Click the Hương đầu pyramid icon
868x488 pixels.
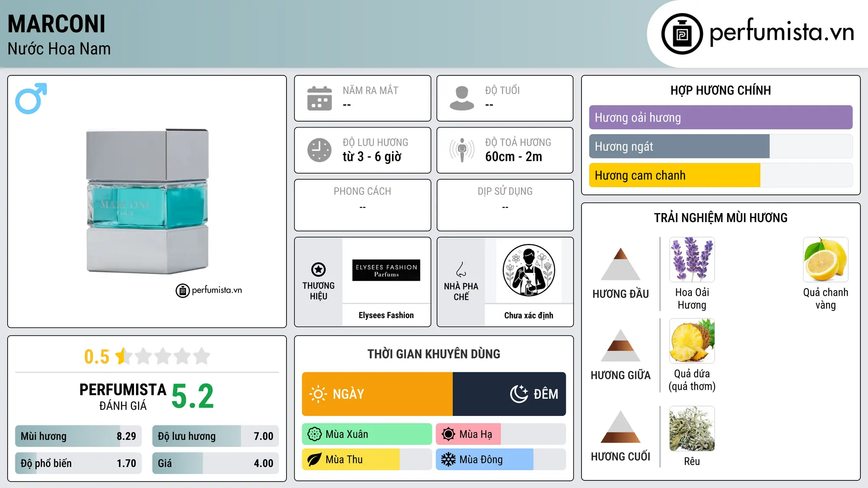coord(620,264)
